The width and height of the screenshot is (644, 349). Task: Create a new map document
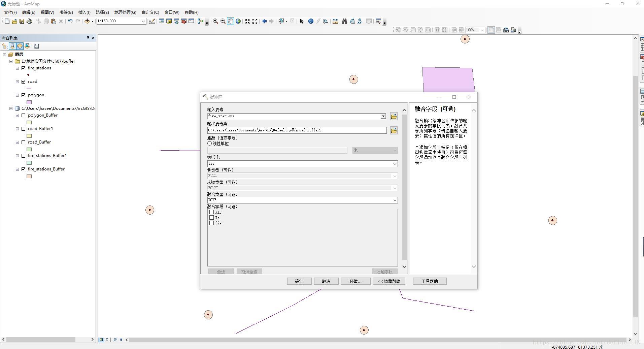pos(7,21)
